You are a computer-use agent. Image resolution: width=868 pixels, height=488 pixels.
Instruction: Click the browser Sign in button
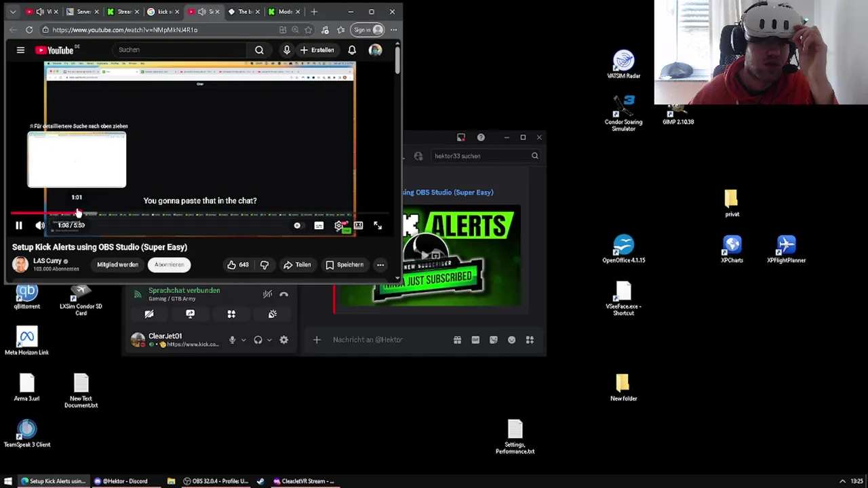(368, 30)
